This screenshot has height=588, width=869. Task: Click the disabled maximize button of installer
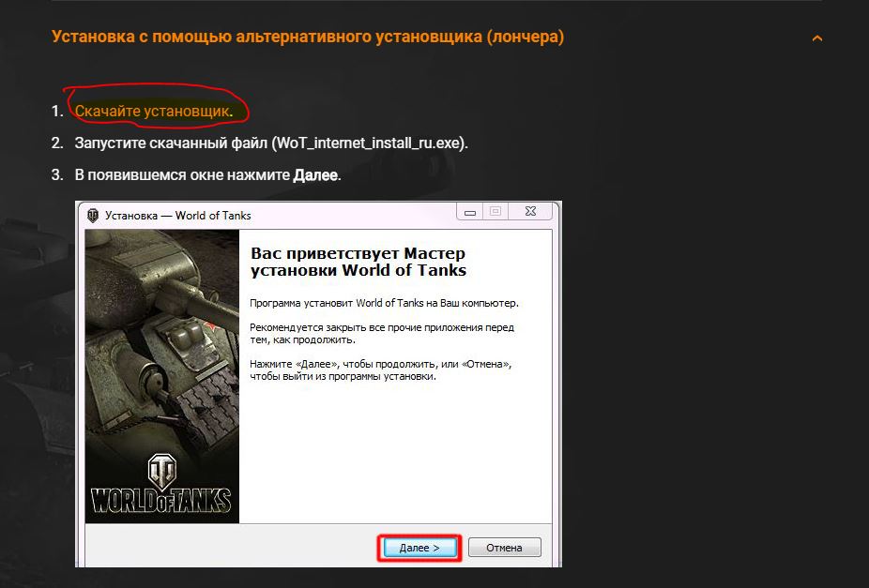495,212
